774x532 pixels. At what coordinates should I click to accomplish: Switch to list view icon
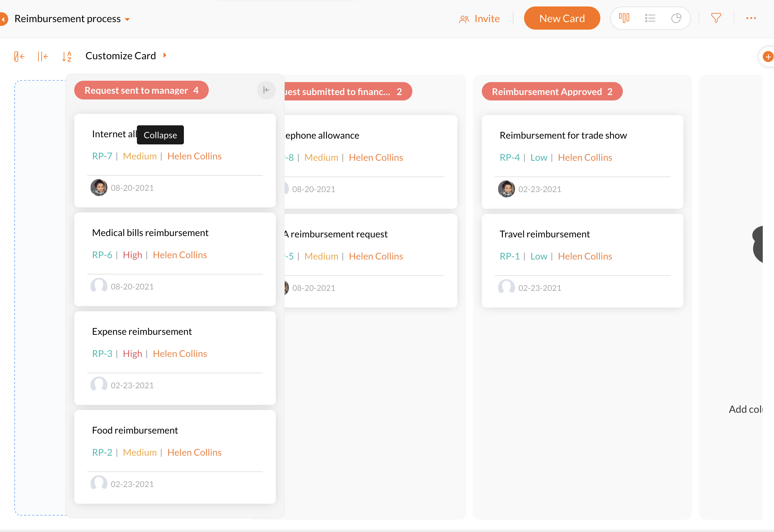[650, 18]
